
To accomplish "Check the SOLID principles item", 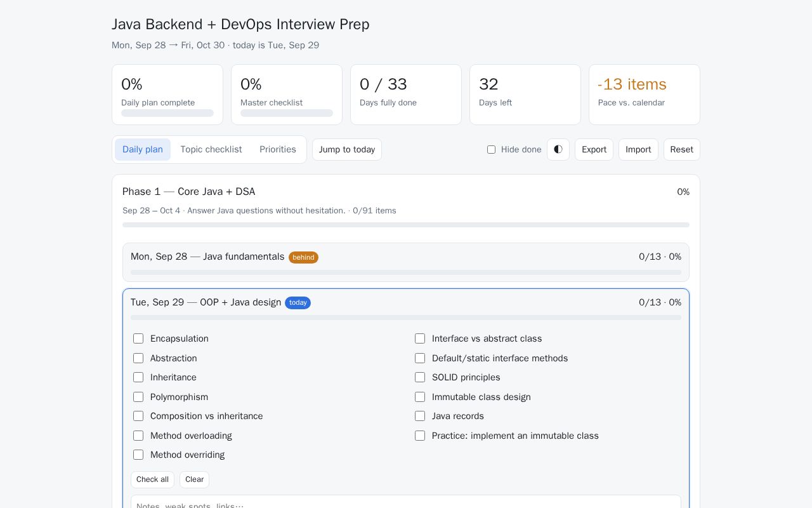I will [x=420, y=377].
